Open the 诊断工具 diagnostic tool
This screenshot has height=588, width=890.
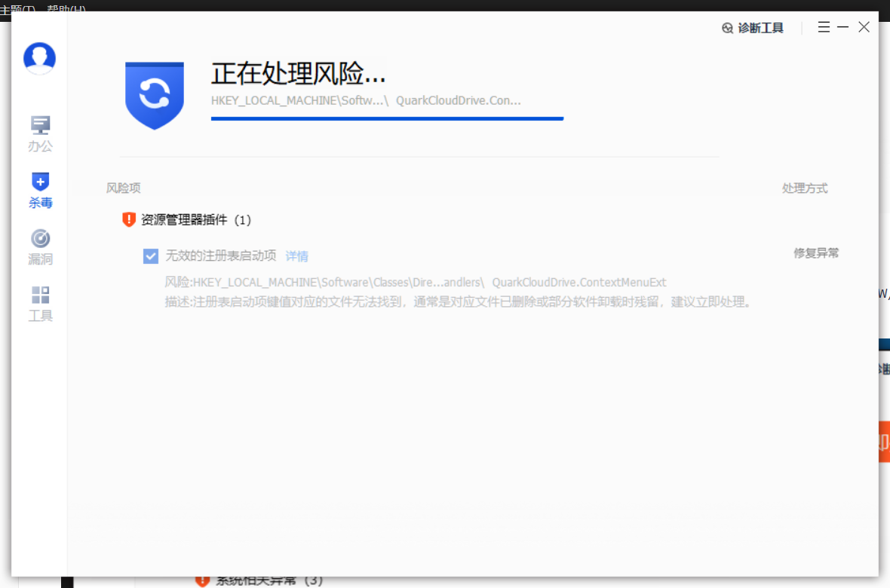pyautogui.click(x=753, y=28)
